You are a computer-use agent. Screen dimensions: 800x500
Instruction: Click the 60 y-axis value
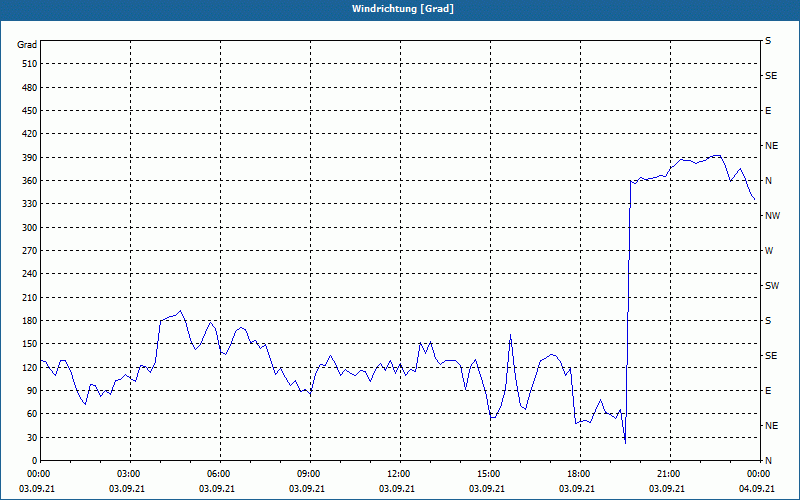click(32, 414)
